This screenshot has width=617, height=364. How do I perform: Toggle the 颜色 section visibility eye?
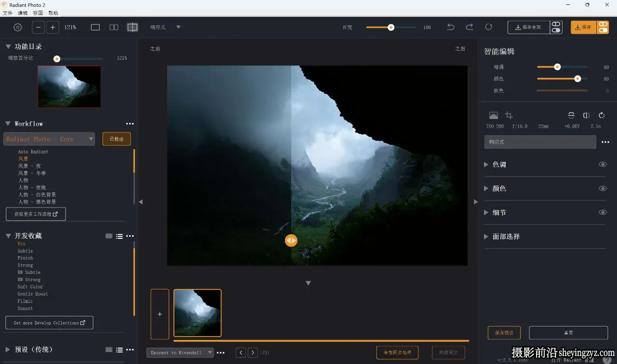pyautogui.click(x=603, y=188)
